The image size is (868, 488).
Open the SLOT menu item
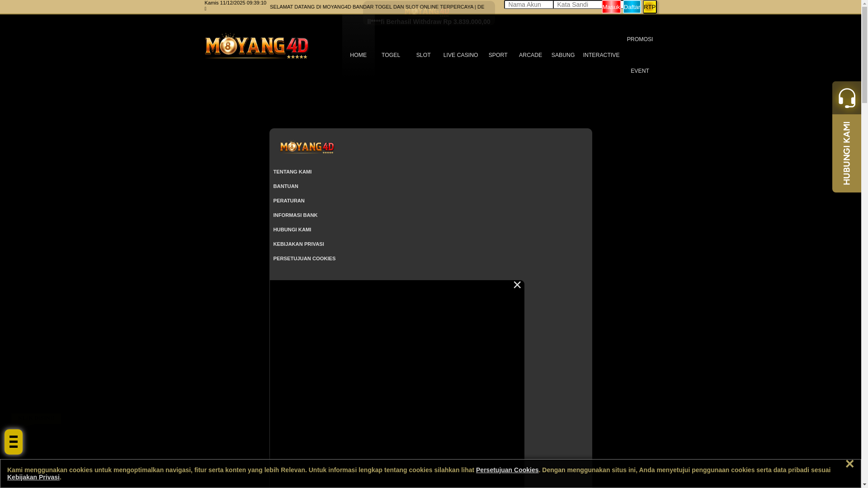click(x=423, y=55)
